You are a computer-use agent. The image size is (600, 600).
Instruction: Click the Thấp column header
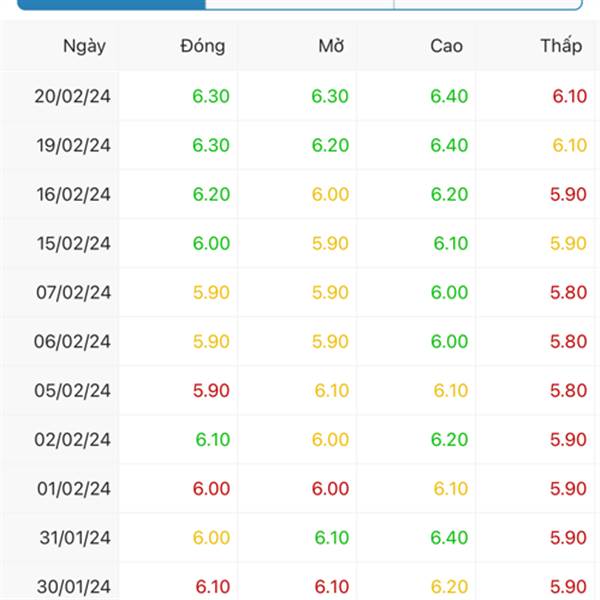(561, 46)
